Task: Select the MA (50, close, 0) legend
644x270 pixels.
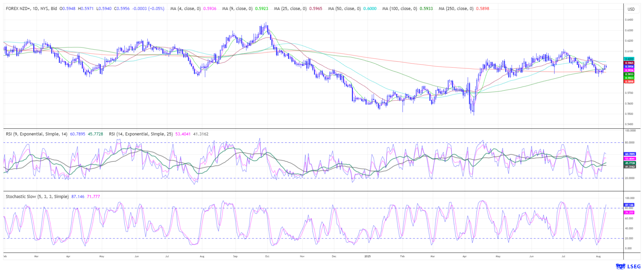Action: coord(344,8)
